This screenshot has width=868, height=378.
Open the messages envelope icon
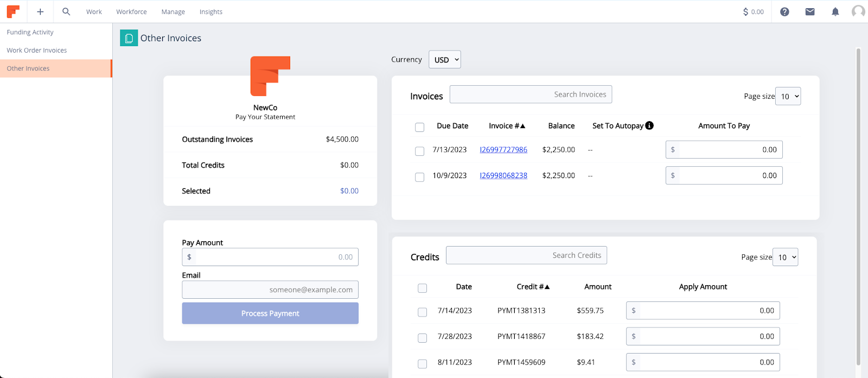coord(810,11)
